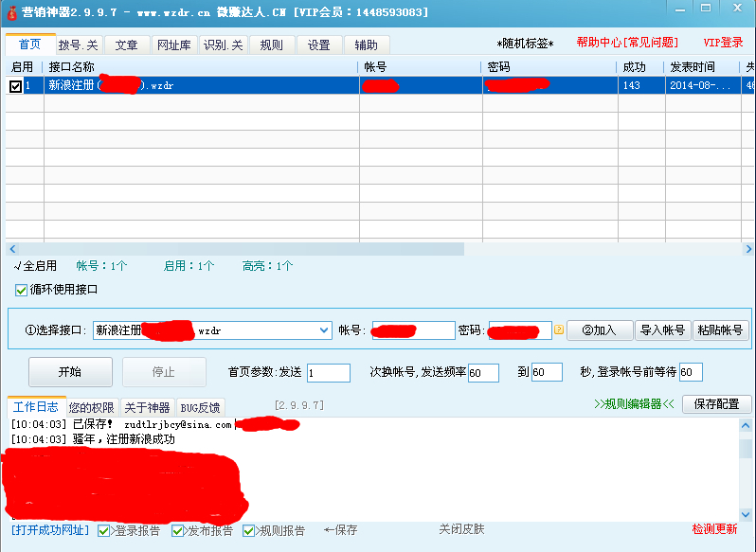Open 帮助中心[常见问题] link
The image size is (756, 552).
click(627, 43)
